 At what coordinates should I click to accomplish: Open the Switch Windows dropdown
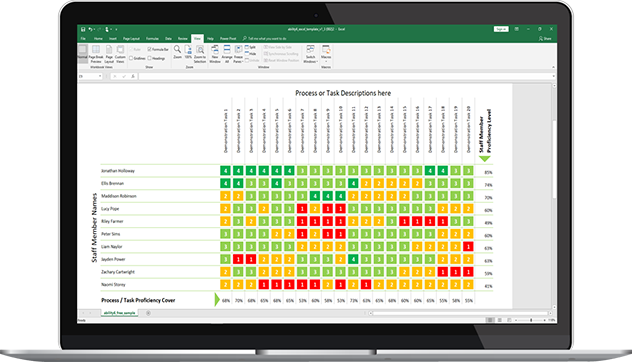310,54
